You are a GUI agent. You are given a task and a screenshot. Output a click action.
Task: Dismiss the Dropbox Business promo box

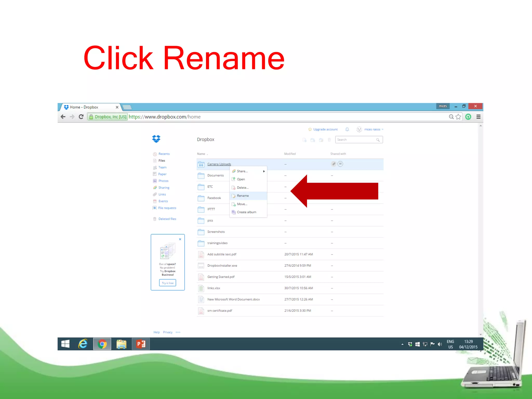pos(180,239)
